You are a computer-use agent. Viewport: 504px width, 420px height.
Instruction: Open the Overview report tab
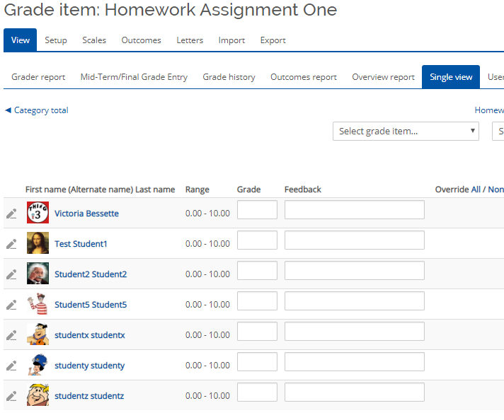[383, 77]
